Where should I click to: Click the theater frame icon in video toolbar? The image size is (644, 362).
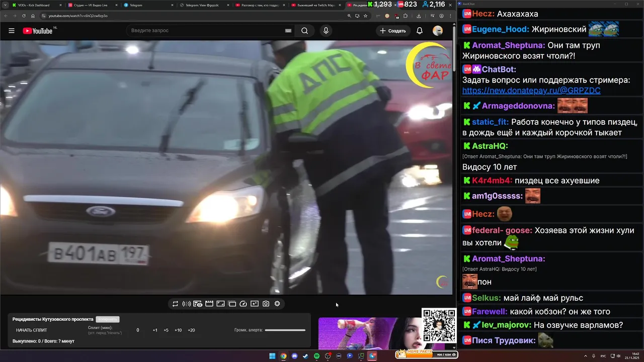(x=232, y=304)
